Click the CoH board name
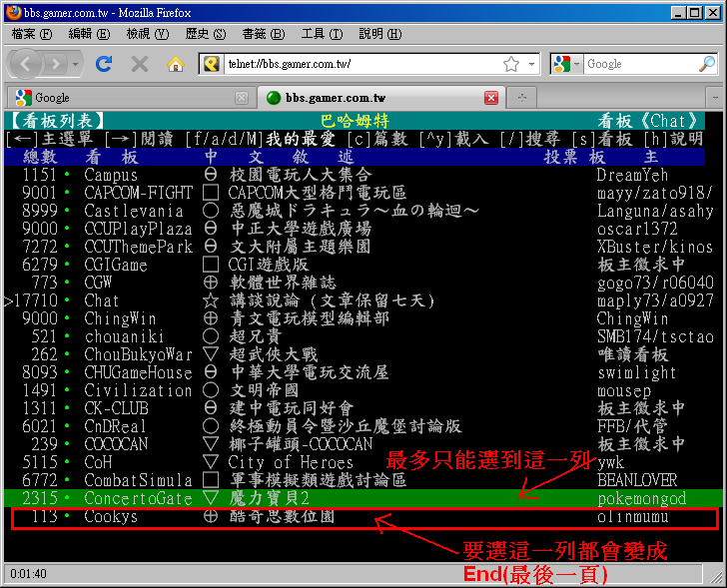This screenshot has height=588, width=727. point(98,462)
